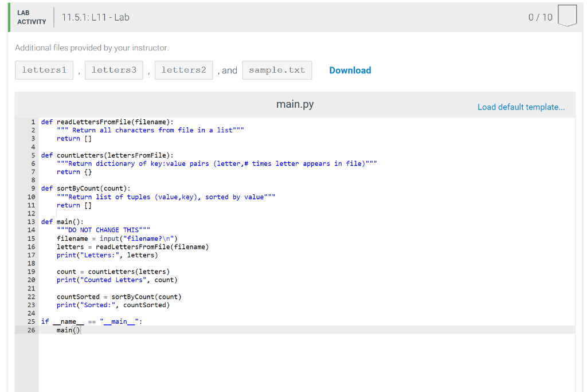Viewport: 587px width, 392px height.
Task: Click 'print("Counted Letters", count)' line
Action: click(x=117, y=280)
